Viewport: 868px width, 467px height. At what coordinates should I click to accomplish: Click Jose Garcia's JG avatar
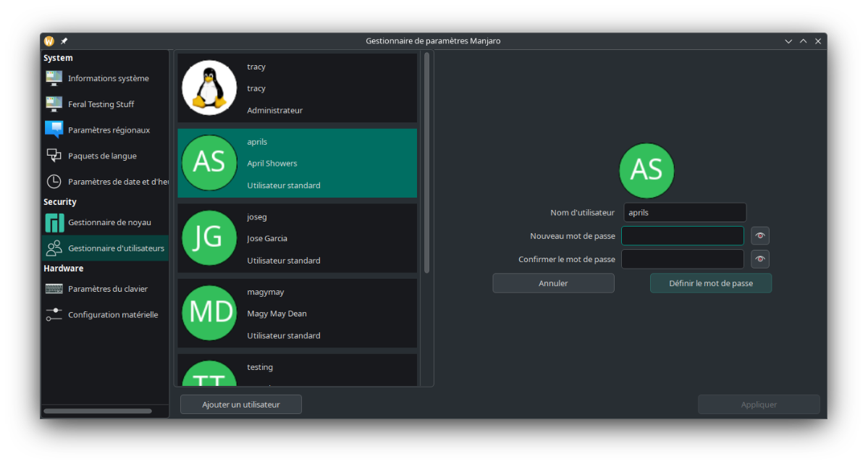(209, 238)
